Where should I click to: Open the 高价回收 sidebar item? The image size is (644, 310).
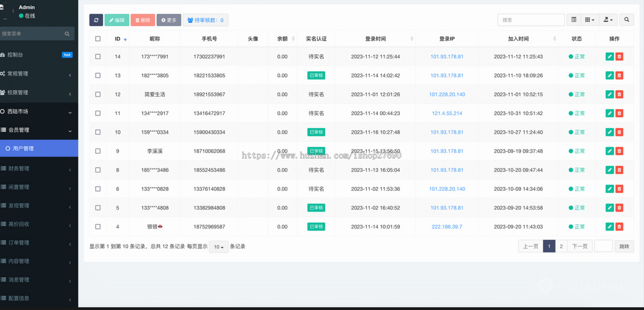click(x=39, y=224)
